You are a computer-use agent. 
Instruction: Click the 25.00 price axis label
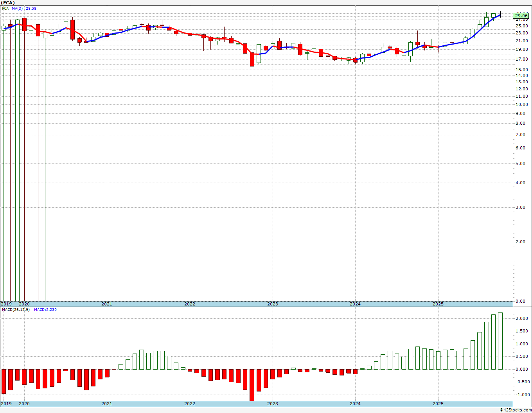(521, 26)
